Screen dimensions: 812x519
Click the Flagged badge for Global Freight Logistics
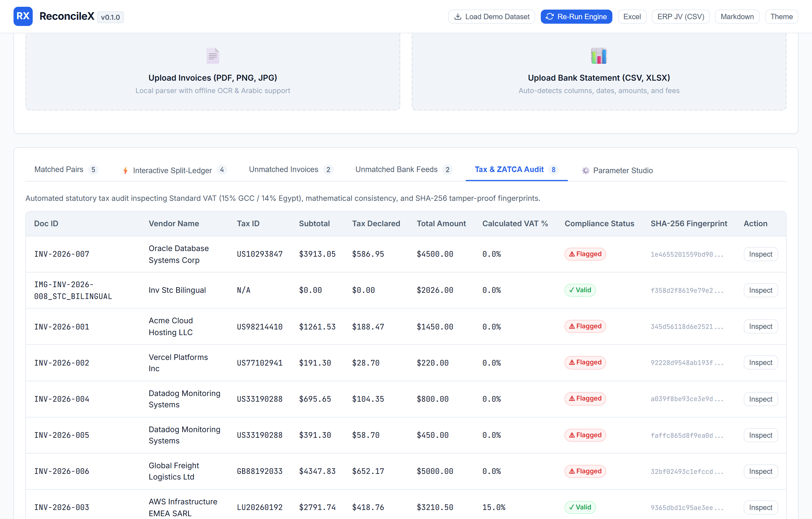click(585, 471)
